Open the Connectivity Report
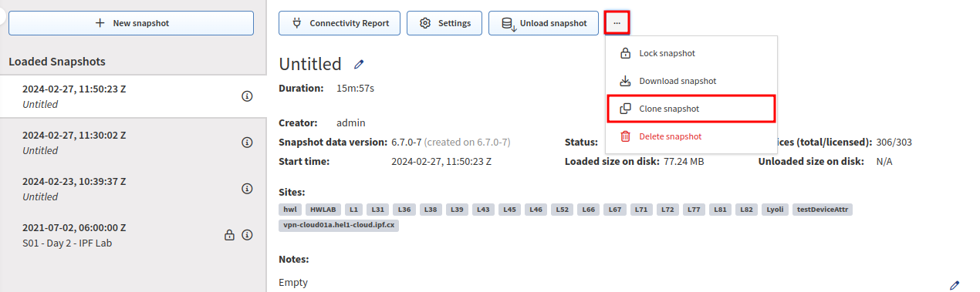This screenshot has height=292, width=980. (x=340, y=23)
